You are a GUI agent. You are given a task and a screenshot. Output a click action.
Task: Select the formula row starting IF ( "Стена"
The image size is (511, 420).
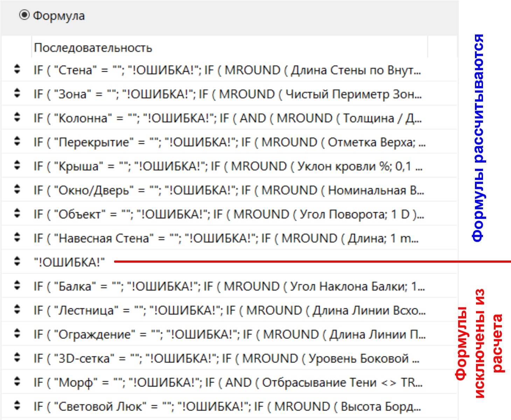(229, 70)
